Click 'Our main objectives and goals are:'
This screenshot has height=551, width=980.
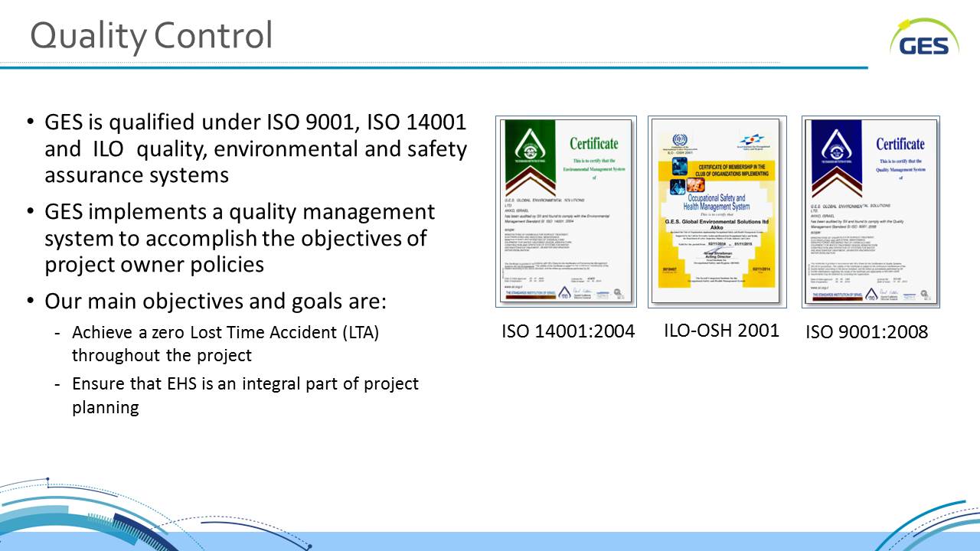(207, 301)
